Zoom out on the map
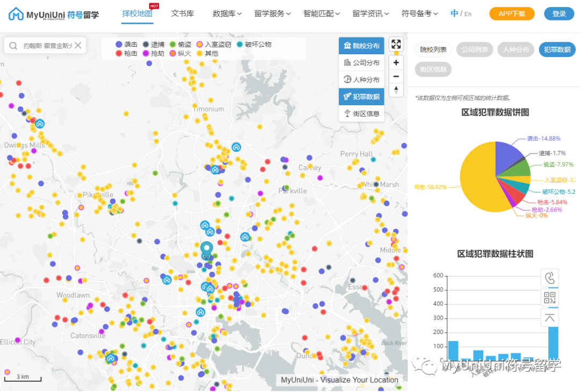 [396, 77]
